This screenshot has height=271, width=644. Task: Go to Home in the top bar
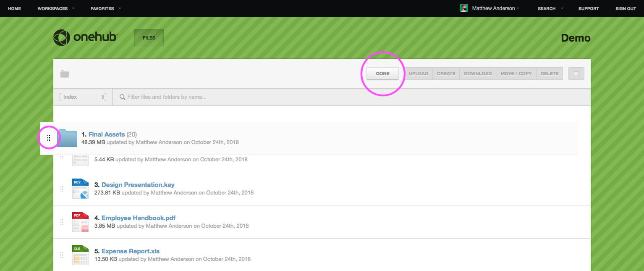pos(14,8)
